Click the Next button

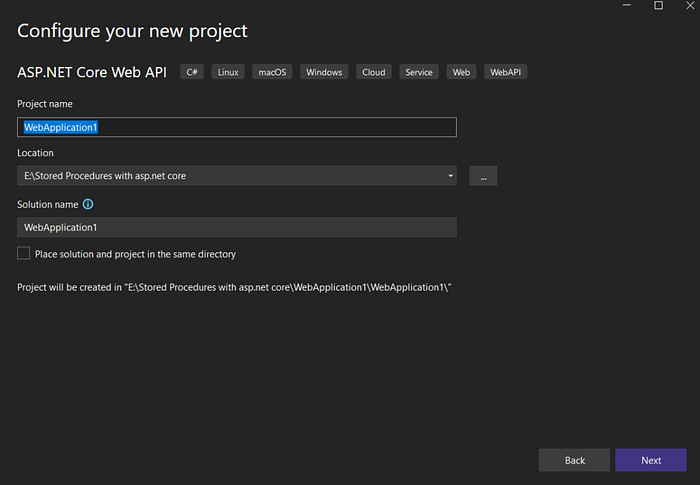click(650, 460)
